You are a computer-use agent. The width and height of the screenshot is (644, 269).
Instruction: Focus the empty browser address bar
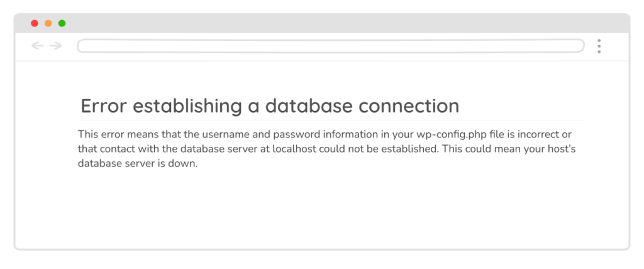[x=330, y=45]
